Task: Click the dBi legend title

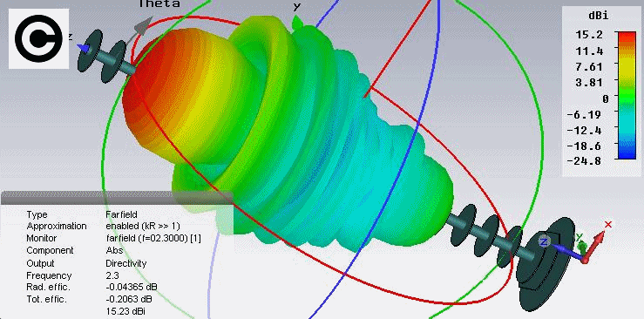Action: 598,16
